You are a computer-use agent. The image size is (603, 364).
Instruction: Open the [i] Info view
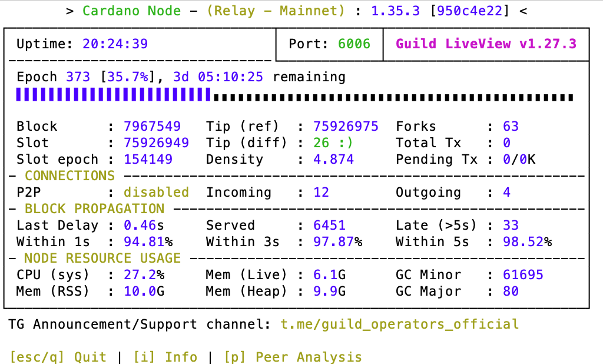coord(165,357)
